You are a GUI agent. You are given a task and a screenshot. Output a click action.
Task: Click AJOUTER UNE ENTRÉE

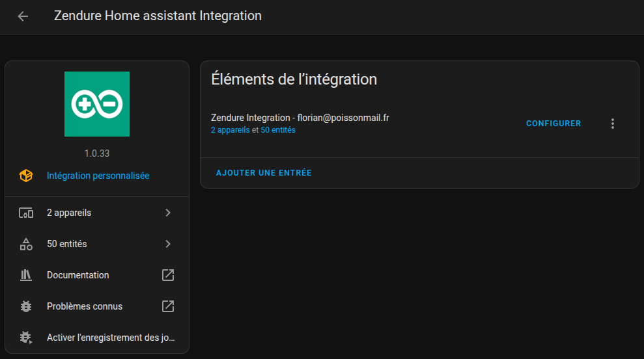264,173
